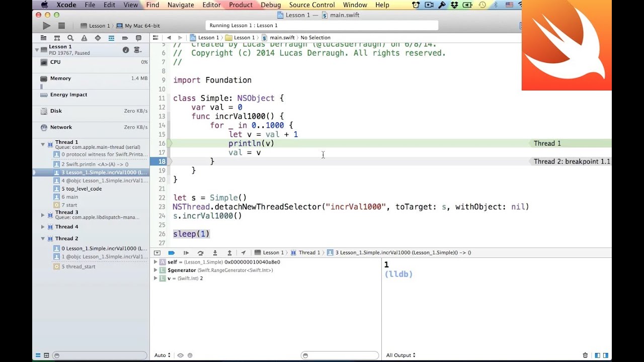Toggle the console pane
The width and height of the screenshot is (644, 362).
[x=607, y=355]
